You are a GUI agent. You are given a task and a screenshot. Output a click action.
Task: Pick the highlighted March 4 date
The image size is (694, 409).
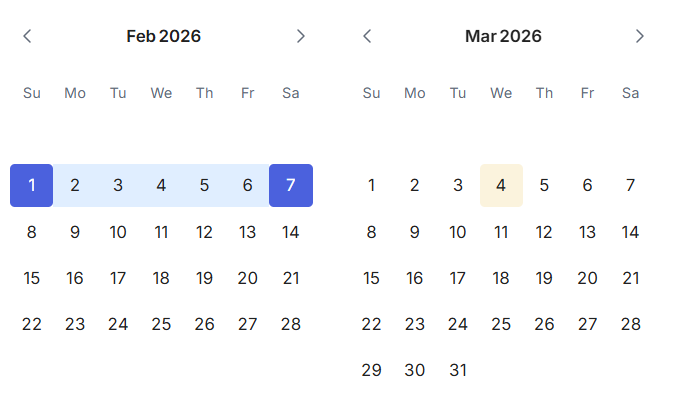click(501, 185)
